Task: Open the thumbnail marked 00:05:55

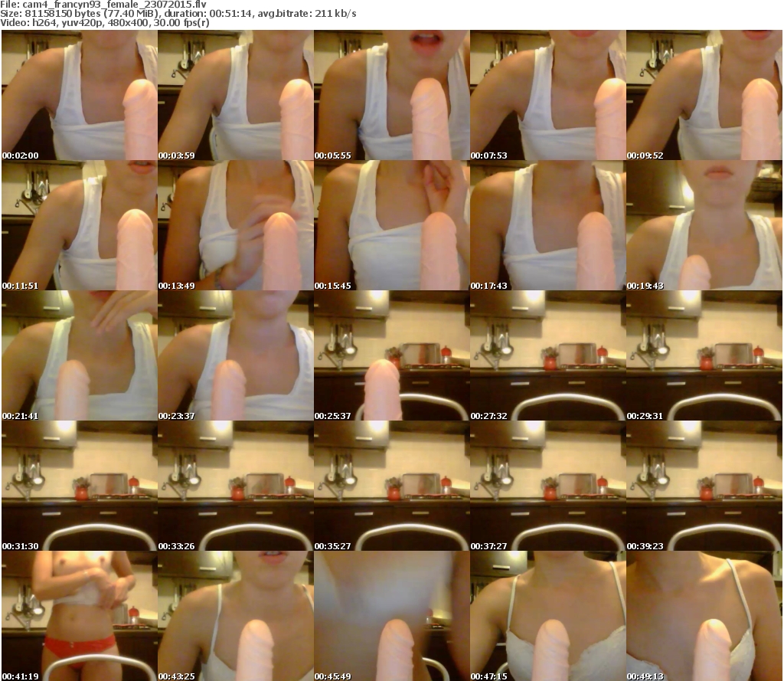Action: coord(391,96)
